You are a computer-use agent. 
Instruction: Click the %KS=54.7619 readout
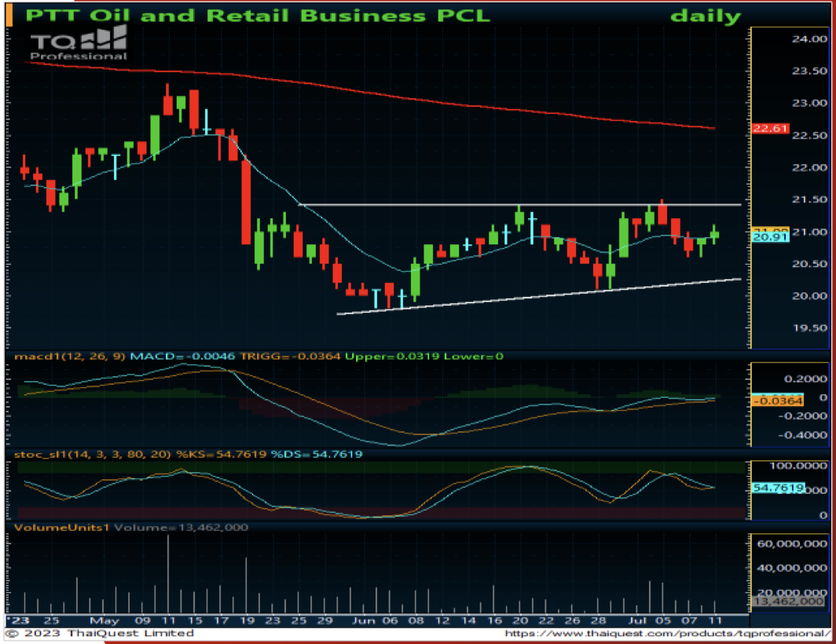[222, 454]
